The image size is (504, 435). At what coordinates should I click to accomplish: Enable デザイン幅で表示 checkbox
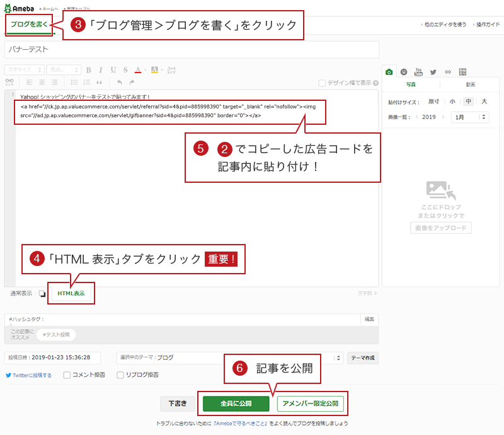tap(323, 83)
